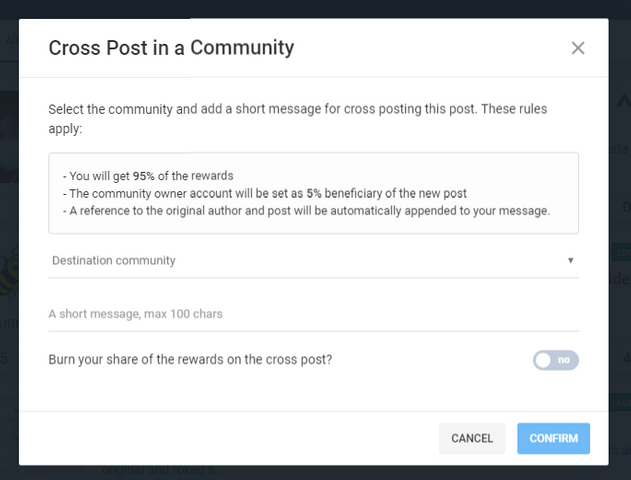631x480 pixels.
Task: Open the Destination community dropdown
Action: [x=313, y=261]
